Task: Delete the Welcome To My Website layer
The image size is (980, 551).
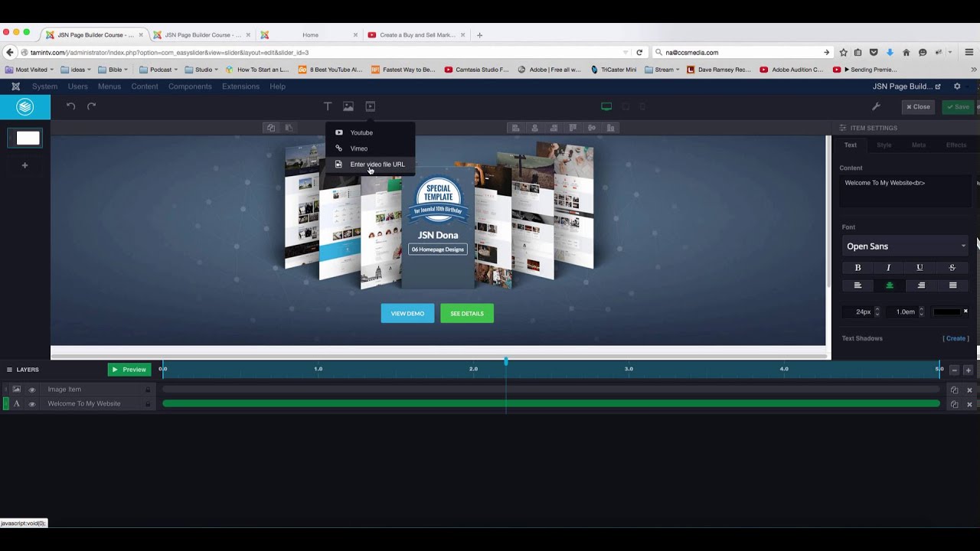Action: pos(969,404)
